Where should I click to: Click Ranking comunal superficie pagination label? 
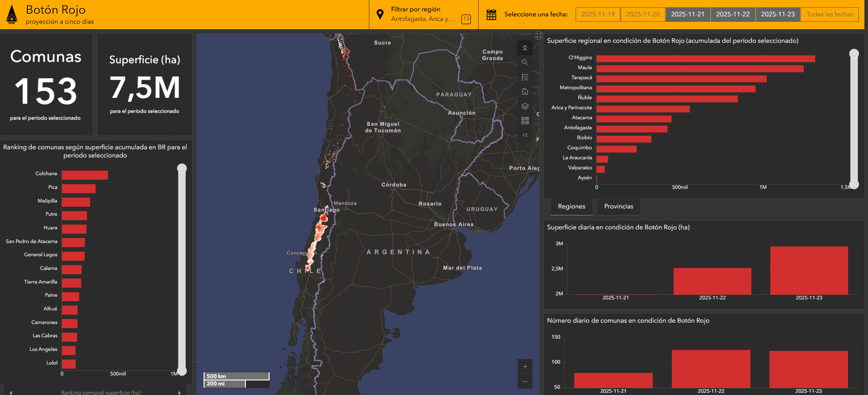pos(101,392)
